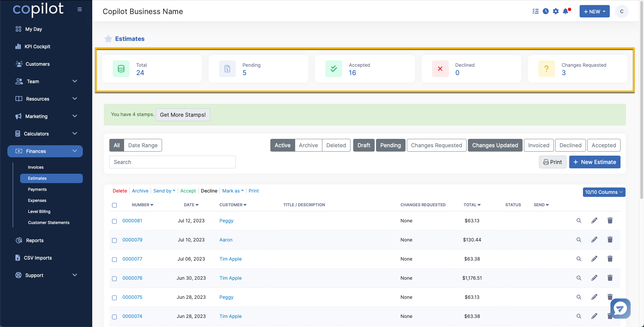Open the Send by dropdown

[164, 191]
